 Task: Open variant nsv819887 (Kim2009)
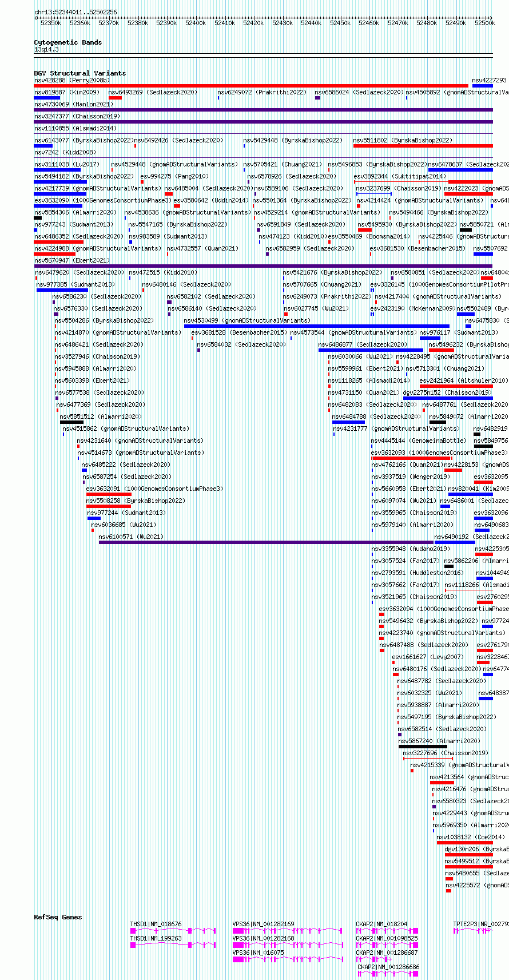coord(66,92)
